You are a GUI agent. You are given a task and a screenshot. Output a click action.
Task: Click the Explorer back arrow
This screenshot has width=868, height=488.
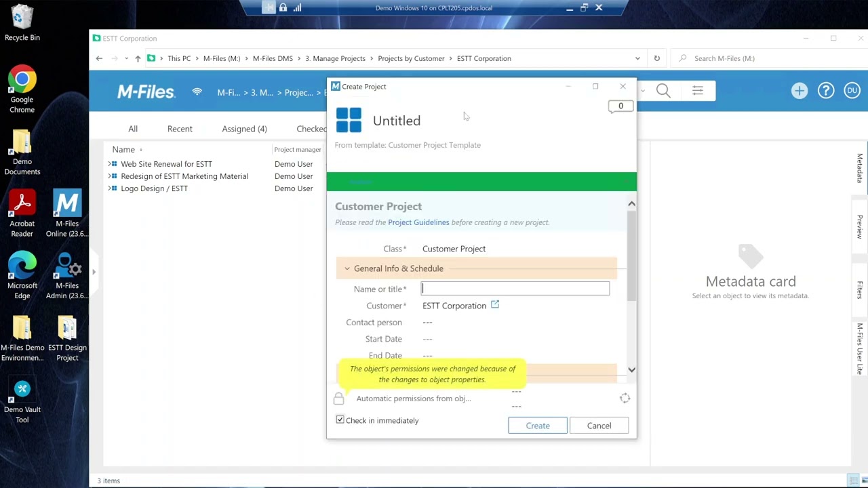(99, 58)
